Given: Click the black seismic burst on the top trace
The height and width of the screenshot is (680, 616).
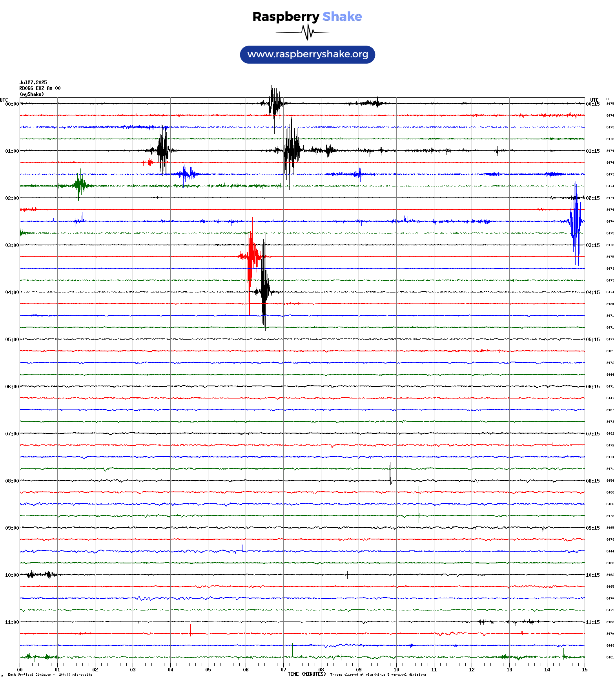Looking at the screenshot, I should pyautogui.click(x=275, y=104).
